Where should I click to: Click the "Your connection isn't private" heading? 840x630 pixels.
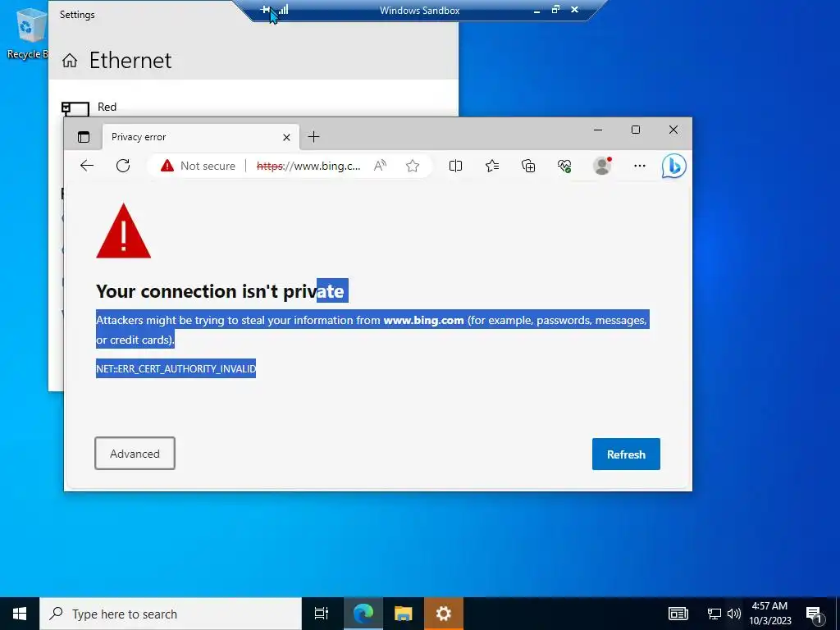[220, 291]
